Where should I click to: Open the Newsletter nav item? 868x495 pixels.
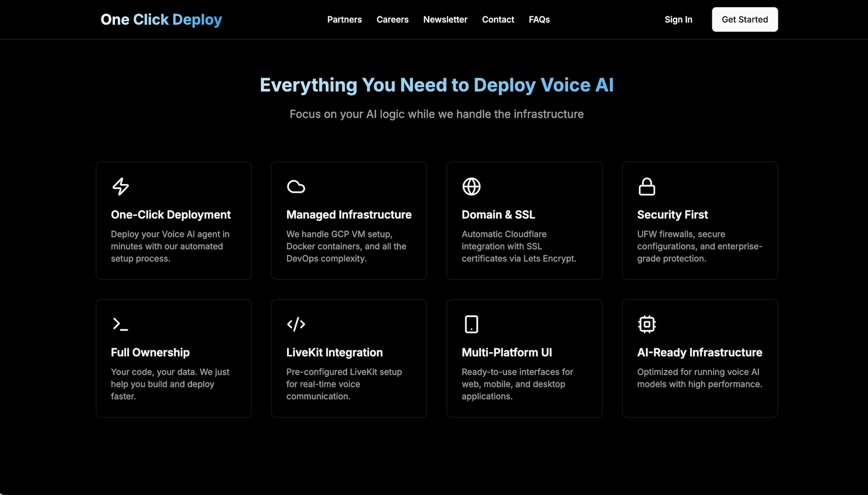(x=445, y=20)
